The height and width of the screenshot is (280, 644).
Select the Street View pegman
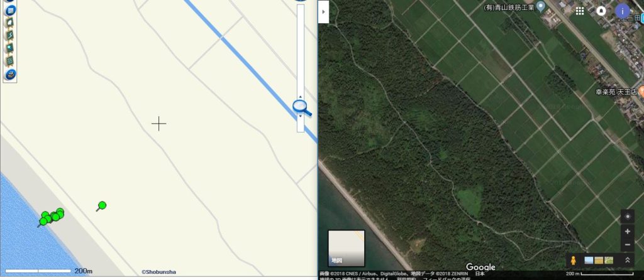tap(574, 260)
